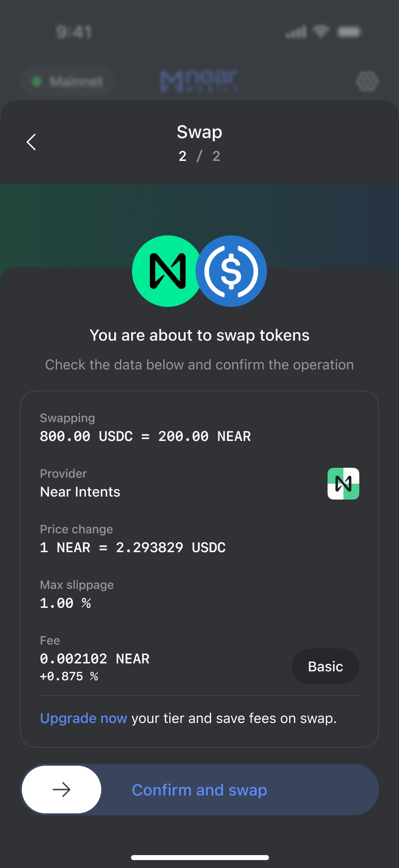The width and height of the screenshot is (399, 868).
Task: Click the green NEAR token icon
Action: 166,271
